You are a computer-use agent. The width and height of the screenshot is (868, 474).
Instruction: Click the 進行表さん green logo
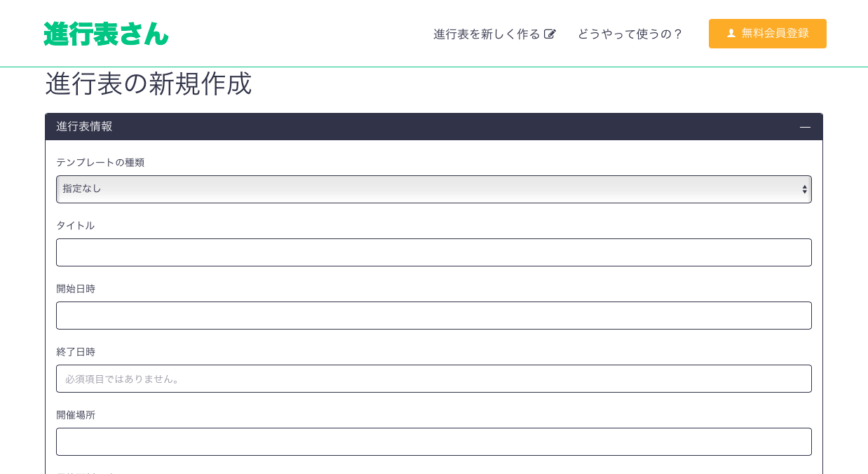(106, 34)
